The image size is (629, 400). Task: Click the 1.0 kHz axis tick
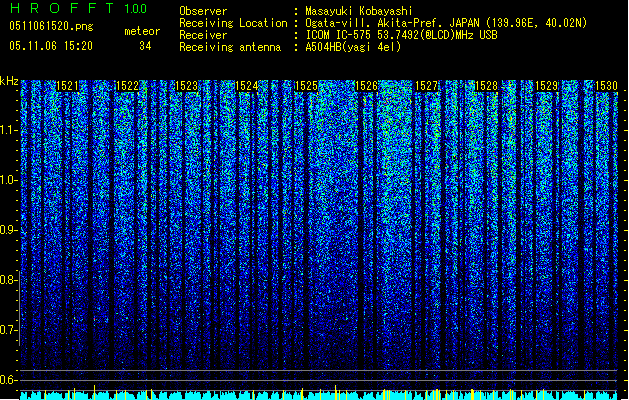click(x=9, y=180)
